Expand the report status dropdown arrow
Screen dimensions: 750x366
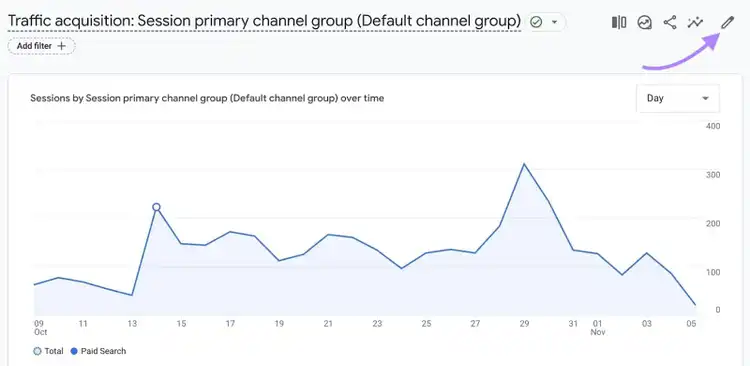(555, 22)
